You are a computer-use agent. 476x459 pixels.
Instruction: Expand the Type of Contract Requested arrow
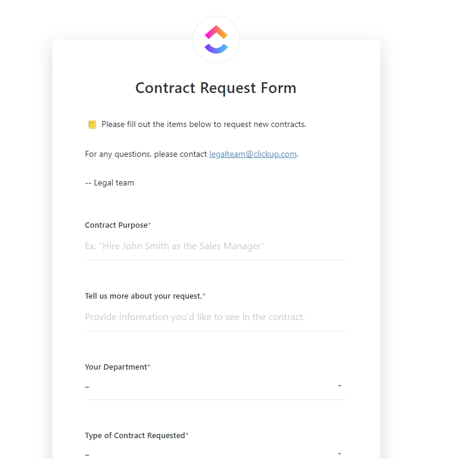(x=340, y=454)
